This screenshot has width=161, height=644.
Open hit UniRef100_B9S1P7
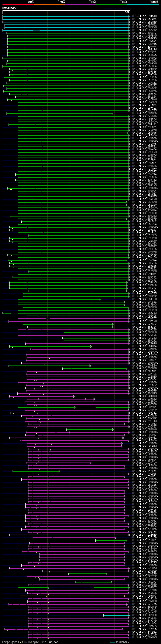click(144, 33)
